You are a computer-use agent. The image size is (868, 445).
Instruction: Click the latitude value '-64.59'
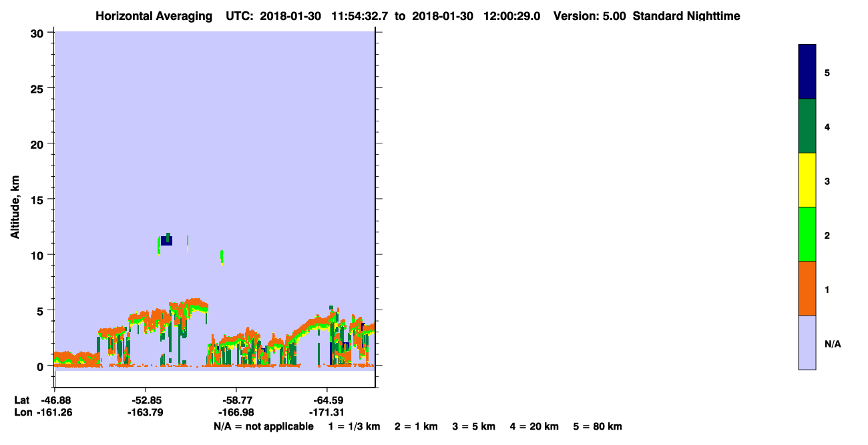coord(327,400)
